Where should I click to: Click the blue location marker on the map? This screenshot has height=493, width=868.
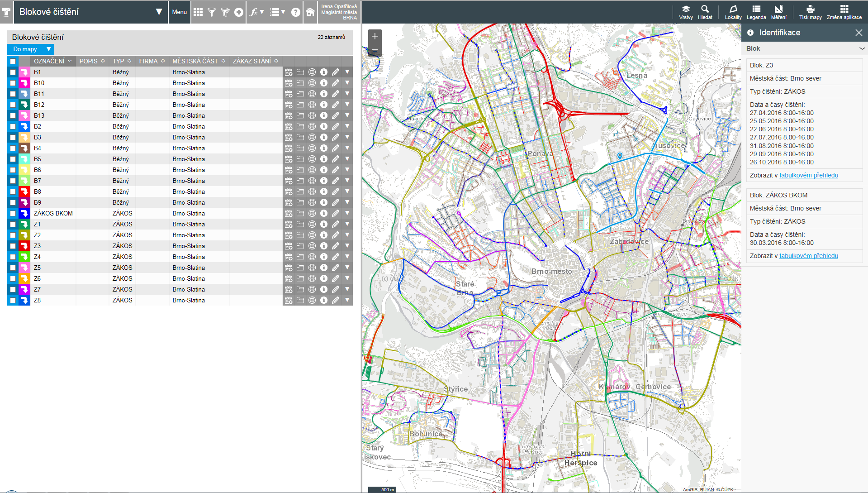(620, 155)
